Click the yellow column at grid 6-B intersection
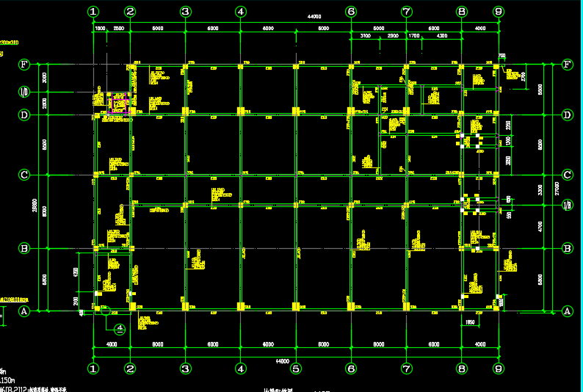The image size is (583, 392). [351, 248]
